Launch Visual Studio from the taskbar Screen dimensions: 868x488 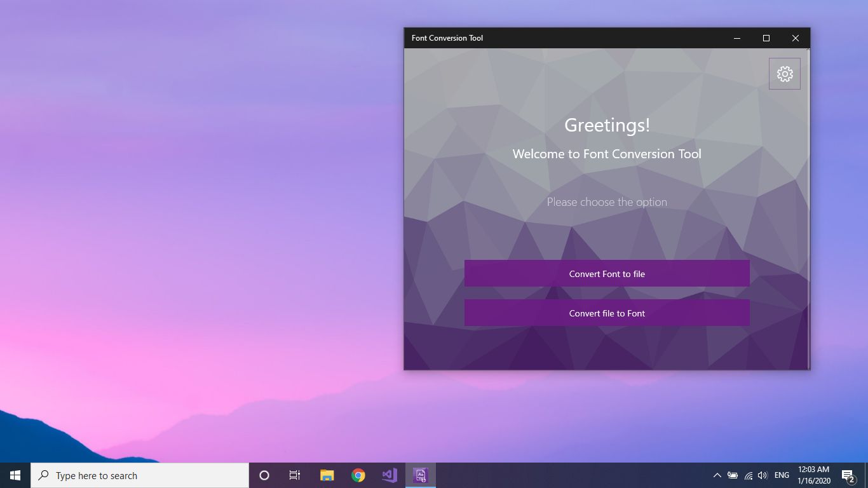click(390, 475)
